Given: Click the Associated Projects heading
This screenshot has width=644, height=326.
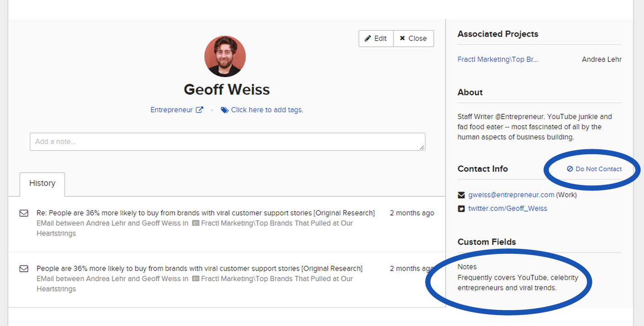Looking at the screenshot, I should click(498, 34).
